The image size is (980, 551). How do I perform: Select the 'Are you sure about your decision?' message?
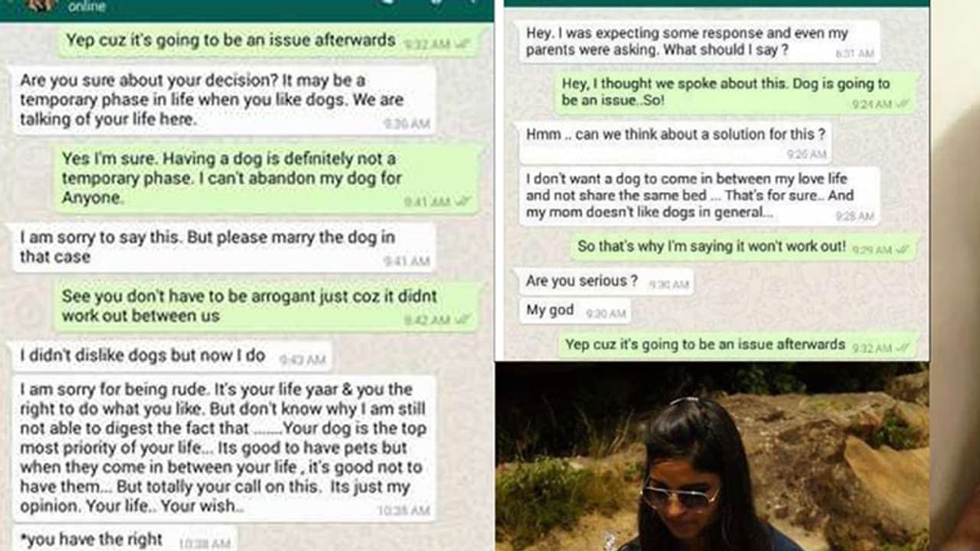tap(224, 100)
